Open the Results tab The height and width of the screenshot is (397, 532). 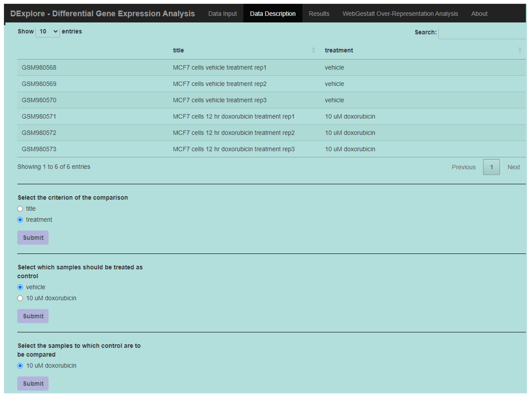pos(319,14)
